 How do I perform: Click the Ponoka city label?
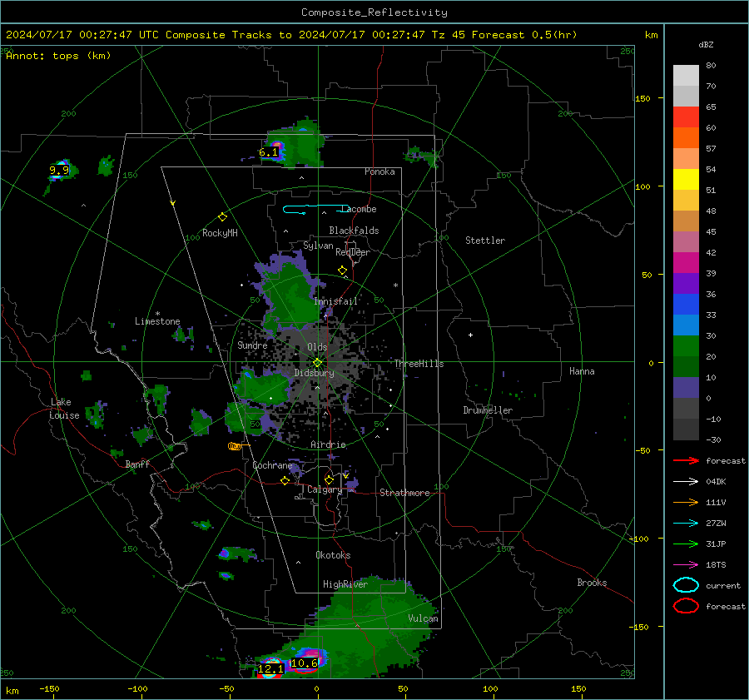[379, 171]
